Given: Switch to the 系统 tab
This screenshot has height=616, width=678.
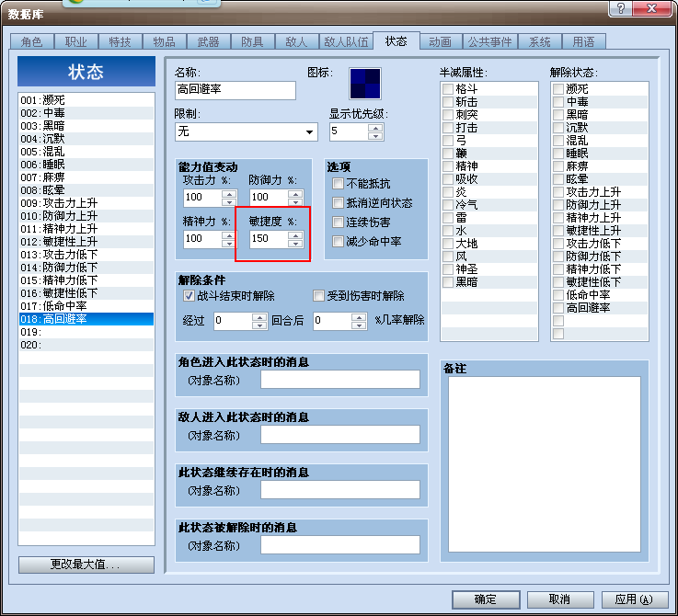Looking at the screenshot, I should pyautogui.click(x=539, y=42).
